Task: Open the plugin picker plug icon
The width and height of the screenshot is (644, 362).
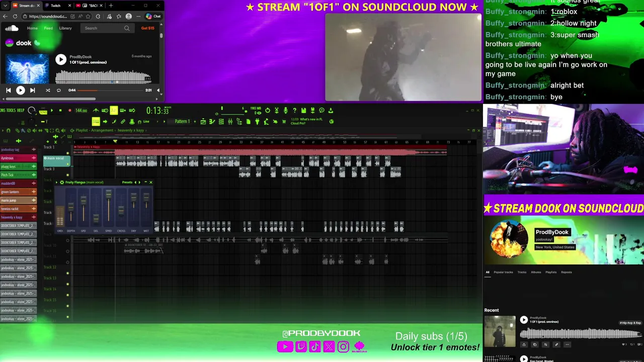Action: pos(257,122)
